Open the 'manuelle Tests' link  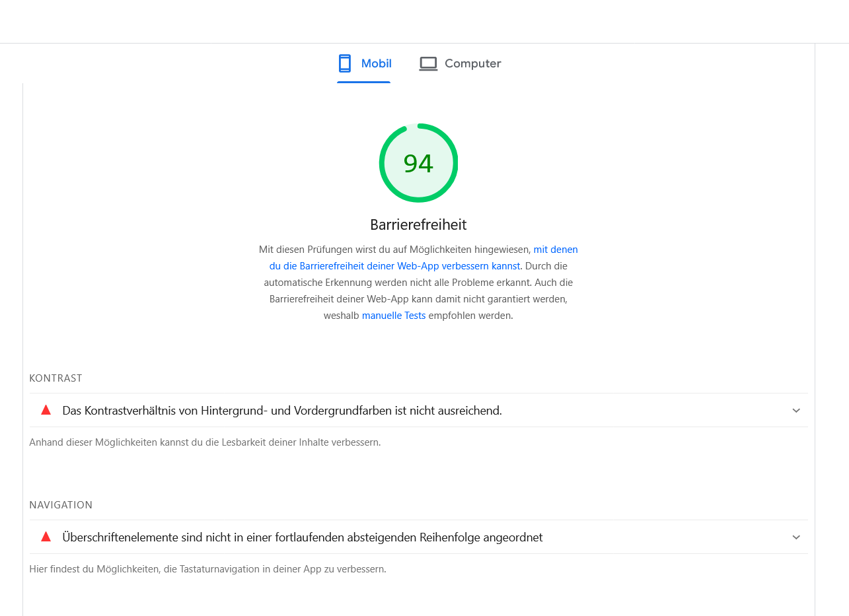[394, 316]
